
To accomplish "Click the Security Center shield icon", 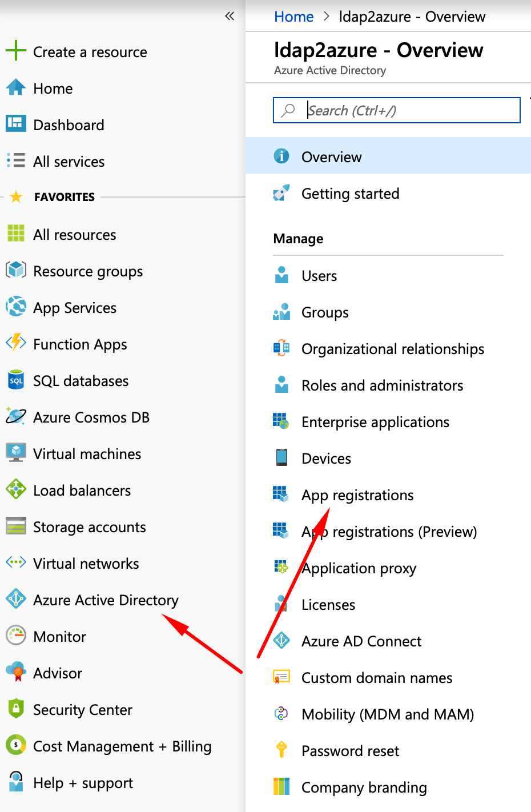I will click(x=16, y=708).
